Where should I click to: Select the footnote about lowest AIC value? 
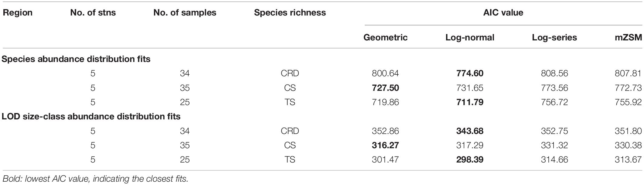click(95, 179)
